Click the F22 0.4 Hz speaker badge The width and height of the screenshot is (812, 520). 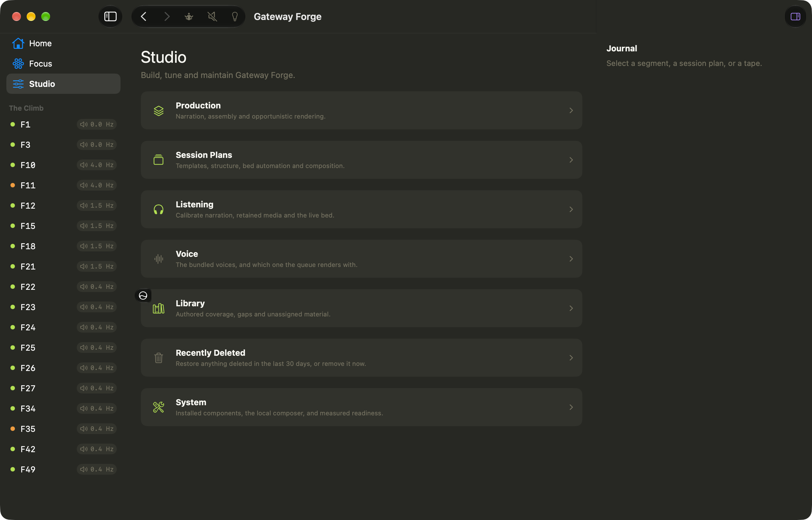[x=97, y=287]
